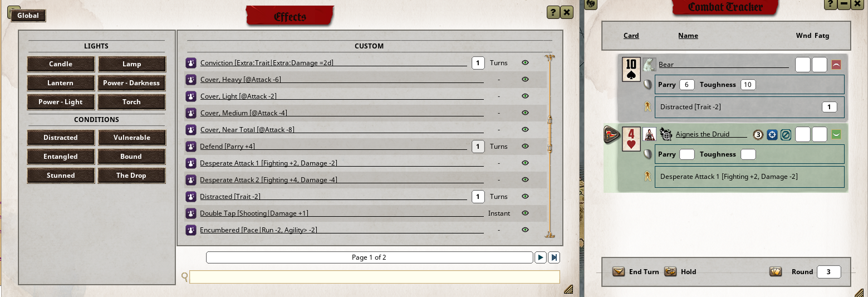
Task: Collapse the Bear combatant entry
Action: coord(836,65)
